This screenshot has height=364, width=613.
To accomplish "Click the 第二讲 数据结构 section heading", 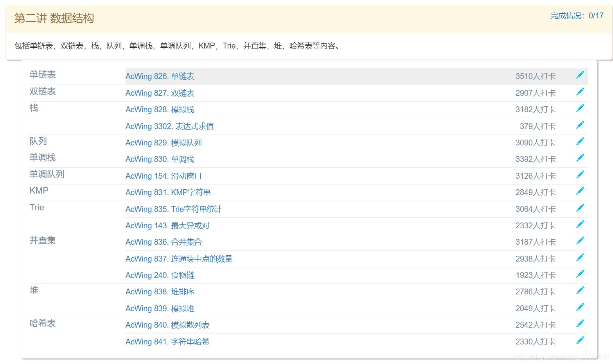I will [54, 18].
